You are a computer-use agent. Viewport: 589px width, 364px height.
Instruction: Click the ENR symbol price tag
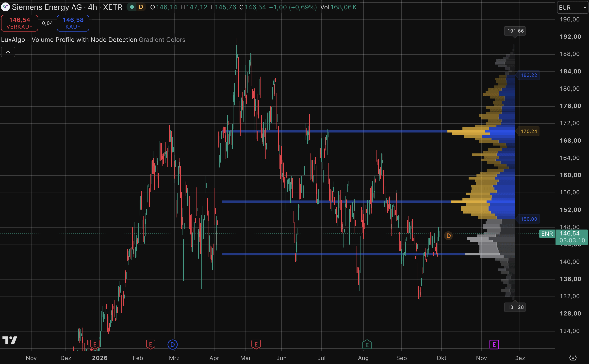(547, 234)
